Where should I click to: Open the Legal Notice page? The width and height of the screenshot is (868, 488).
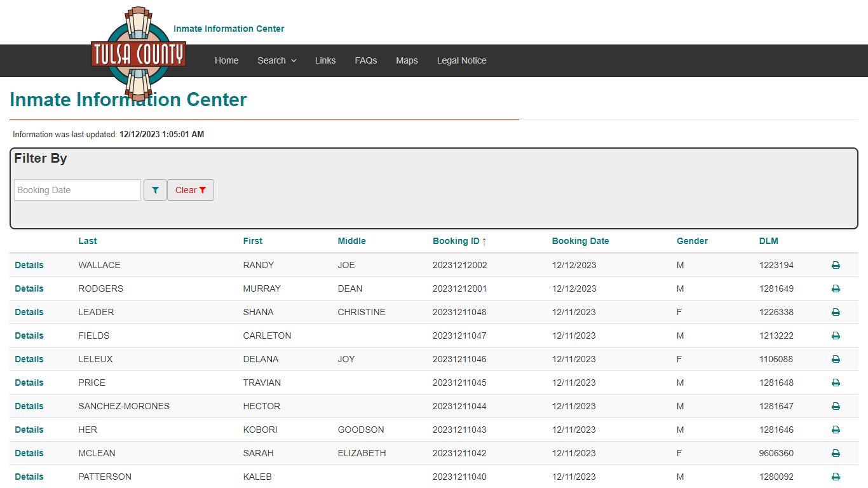tap(461, 60)
